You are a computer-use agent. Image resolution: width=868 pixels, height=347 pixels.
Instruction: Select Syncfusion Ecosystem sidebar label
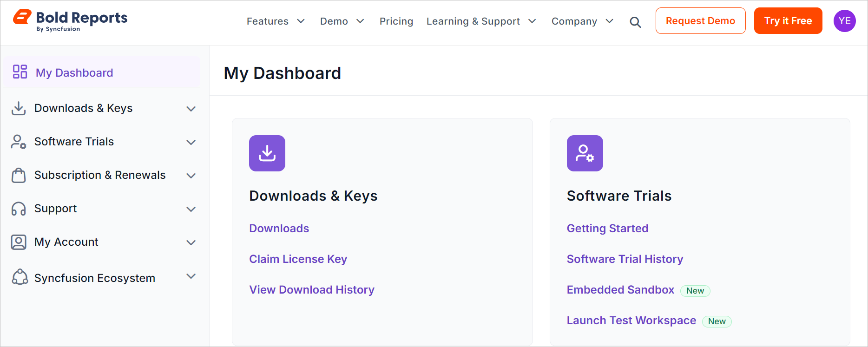coord(95,278)
